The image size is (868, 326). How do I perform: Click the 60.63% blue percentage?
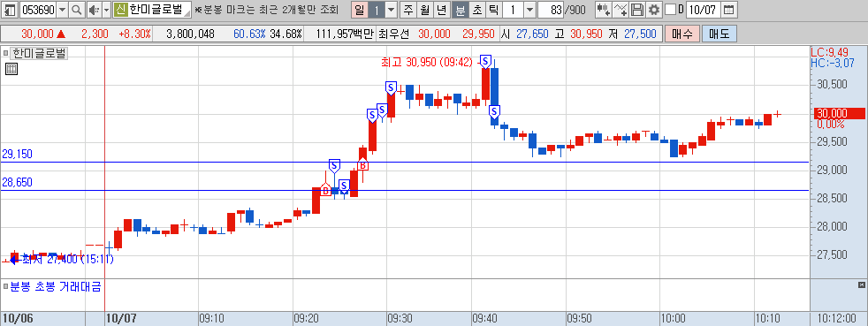[x=249, y=34]
